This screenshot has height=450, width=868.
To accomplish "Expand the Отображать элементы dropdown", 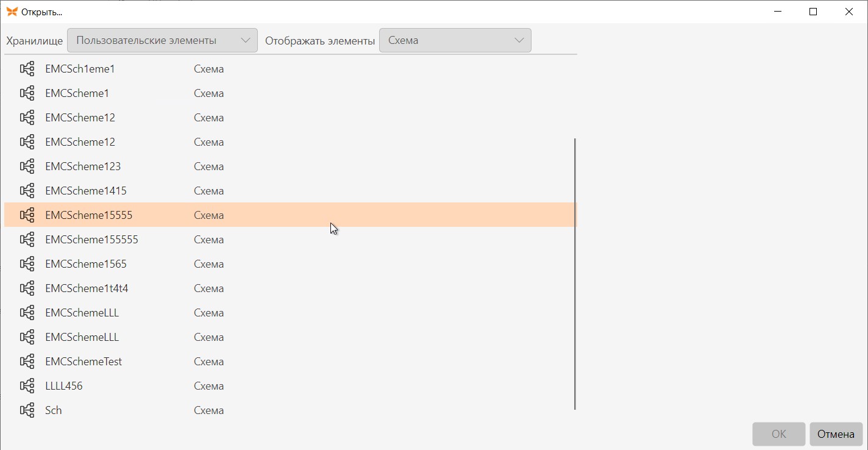I will (455, 40).
